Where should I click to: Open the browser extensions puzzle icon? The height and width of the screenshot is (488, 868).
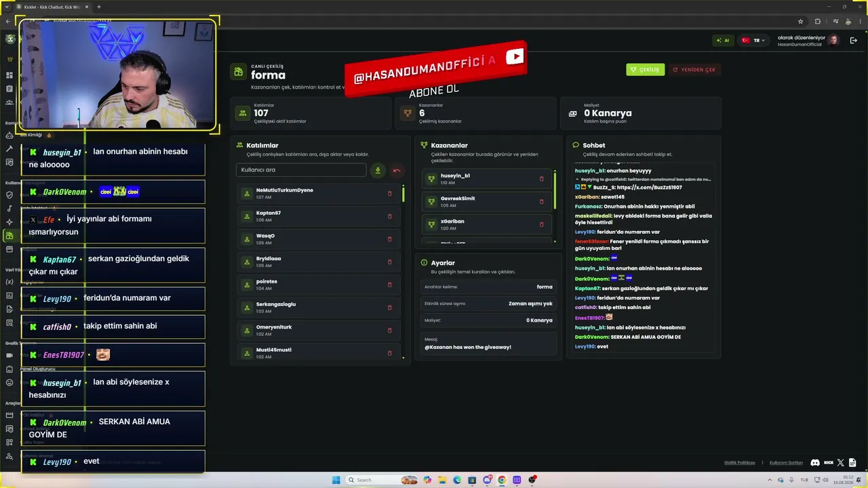817,21
